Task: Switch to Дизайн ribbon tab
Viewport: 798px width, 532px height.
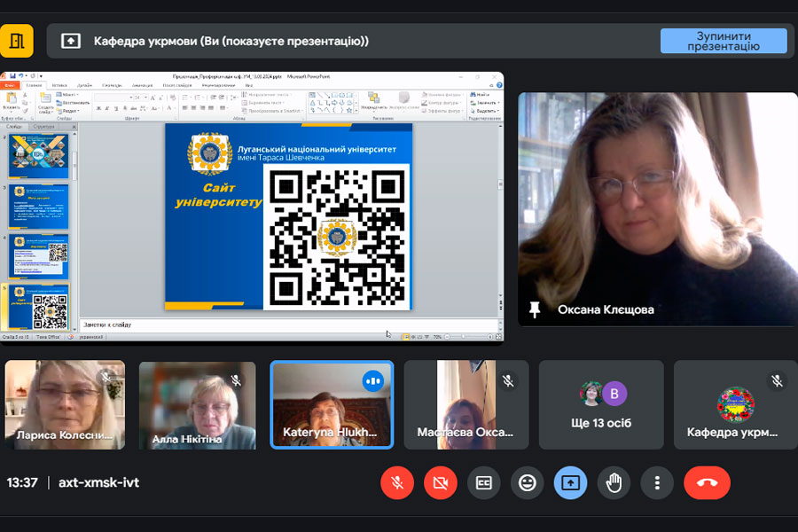Action: tap(84, 85)
